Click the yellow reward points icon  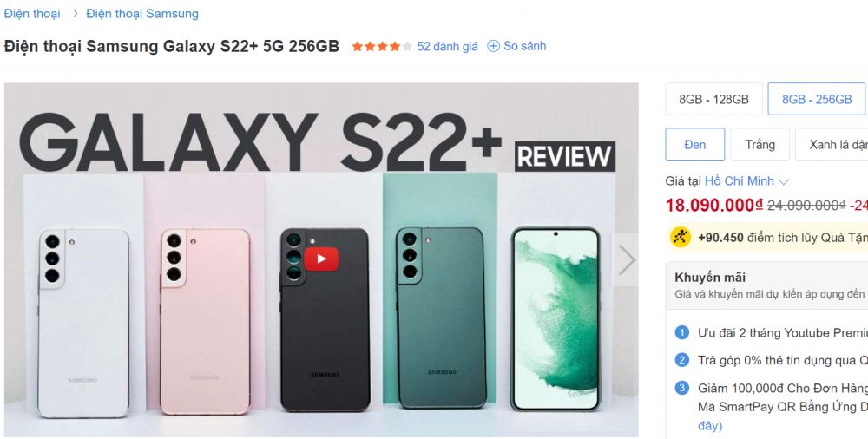tap(681, 237)
